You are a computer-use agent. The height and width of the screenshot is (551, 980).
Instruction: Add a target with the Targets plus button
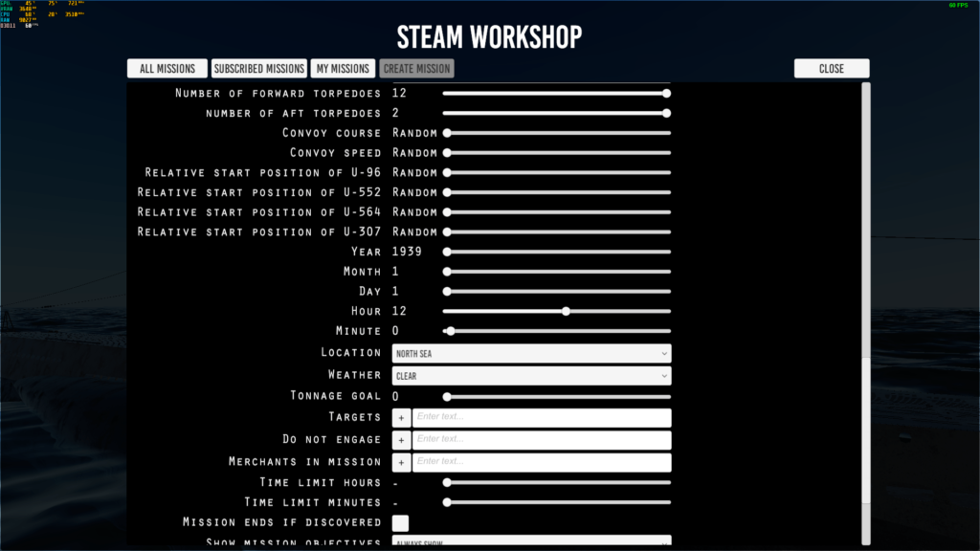coord(401,418)
